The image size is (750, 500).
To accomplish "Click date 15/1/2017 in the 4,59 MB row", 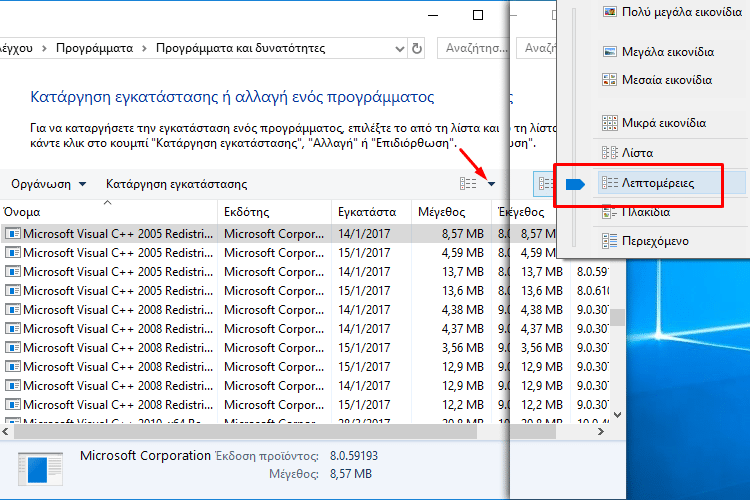I will [x=364, y=253].
